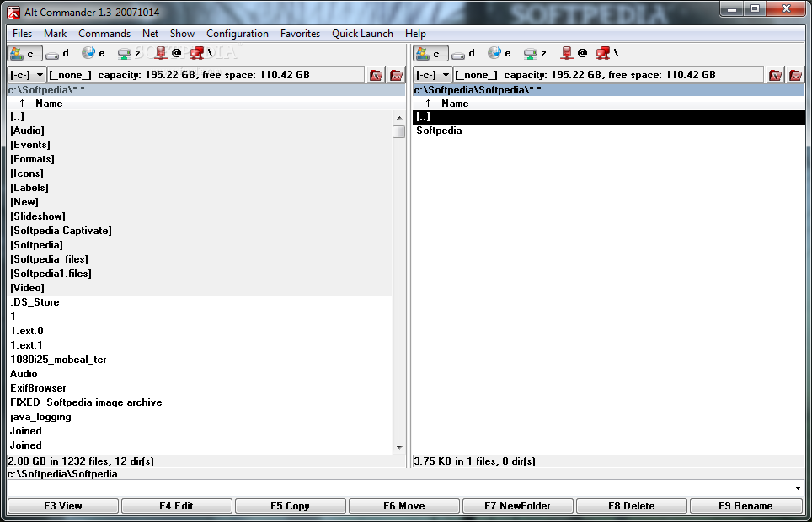This screenshot has width=812, height=522.
Task: Sort left panel by Name header
Action: point(49,104)
